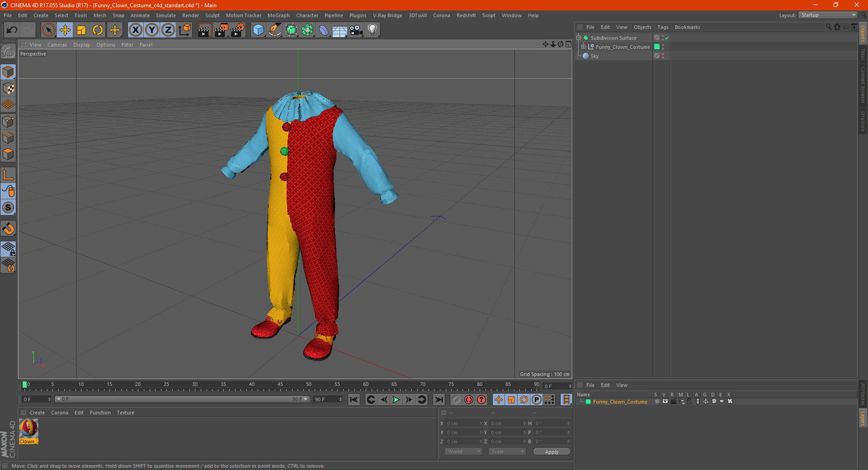Open the Takes side tab

(x=863, y=54)
